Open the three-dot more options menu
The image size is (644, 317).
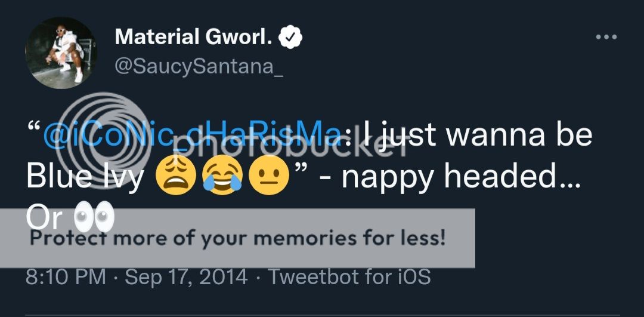(x=606, y=37)
